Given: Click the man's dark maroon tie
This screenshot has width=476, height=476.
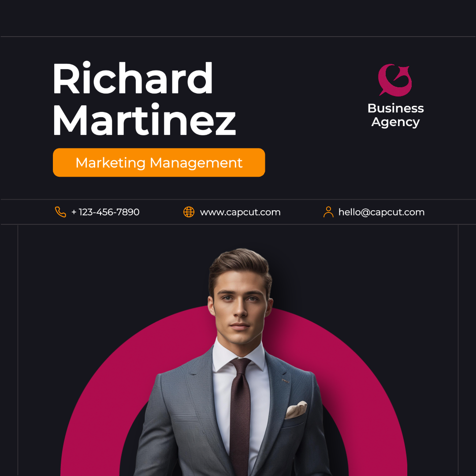Looking at the screenshot, I should 240,416.
